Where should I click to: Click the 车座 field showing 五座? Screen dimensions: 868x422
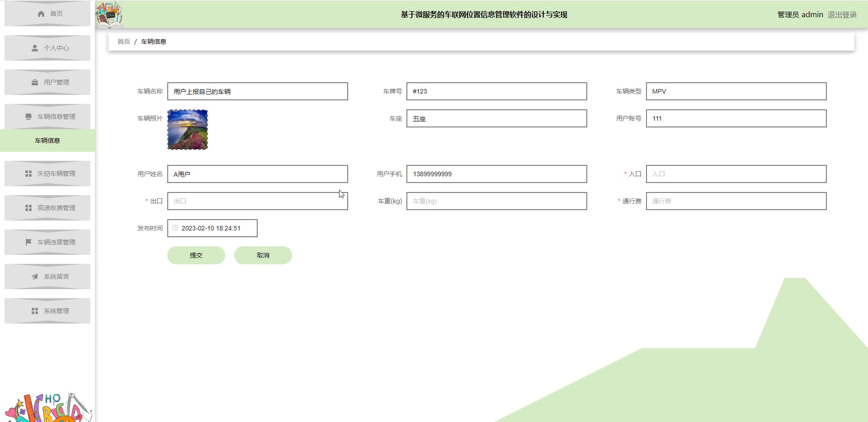(497, 118)
